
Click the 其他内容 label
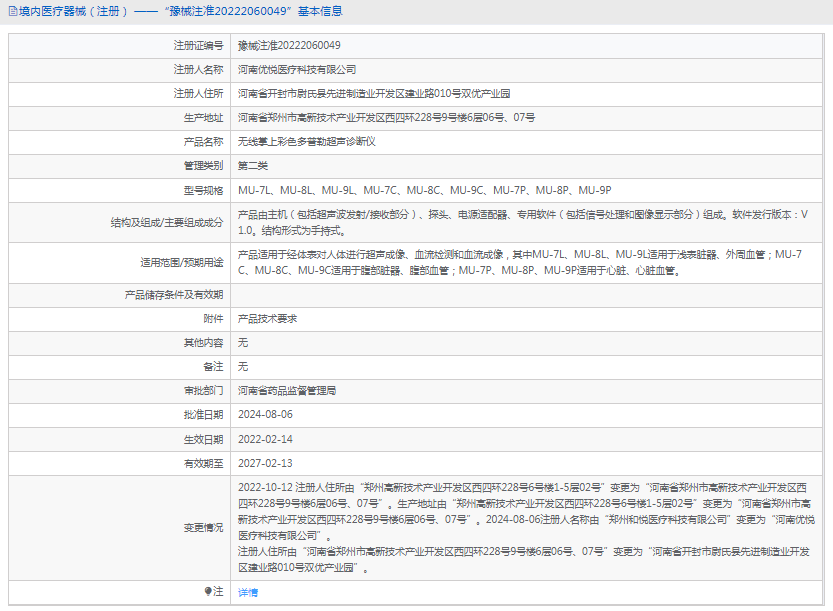pyautogui.click(x=203, y=343)
